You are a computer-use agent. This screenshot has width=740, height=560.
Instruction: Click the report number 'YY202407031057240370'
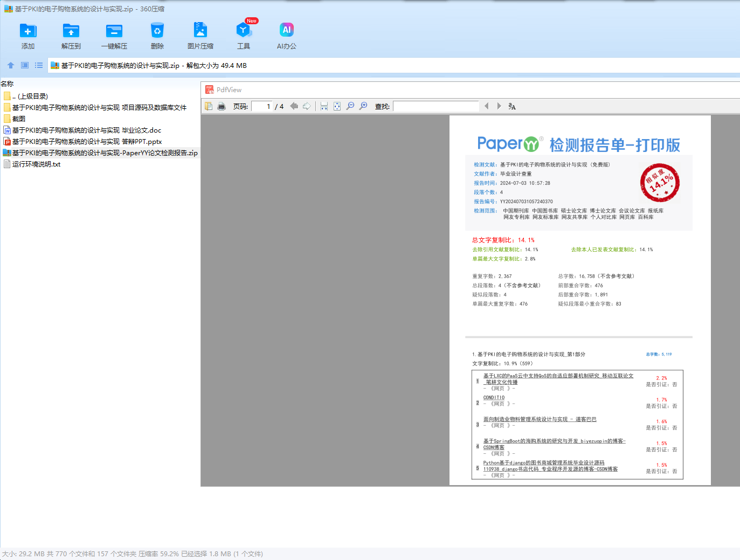(526, 202)
